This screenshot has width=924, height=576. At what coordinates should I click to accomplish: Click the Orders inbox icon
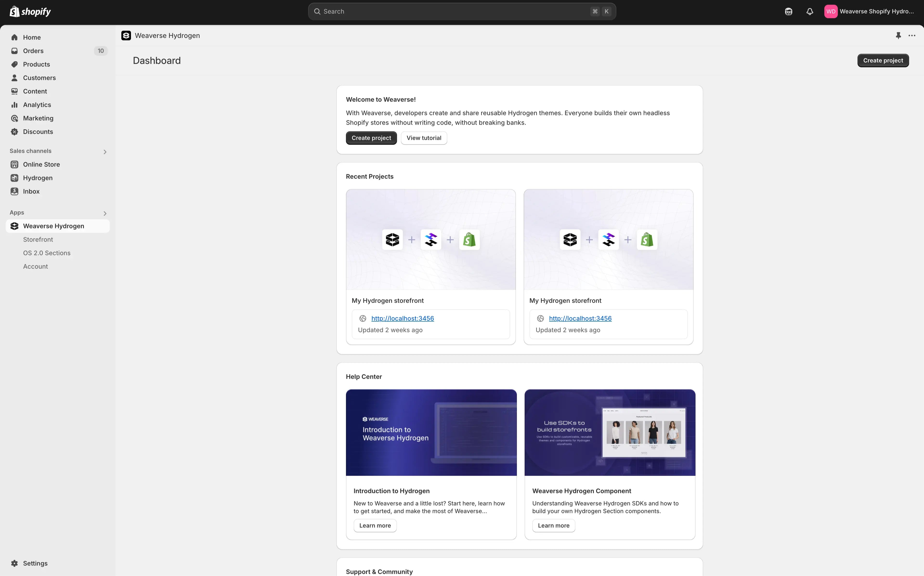[14, 51]
